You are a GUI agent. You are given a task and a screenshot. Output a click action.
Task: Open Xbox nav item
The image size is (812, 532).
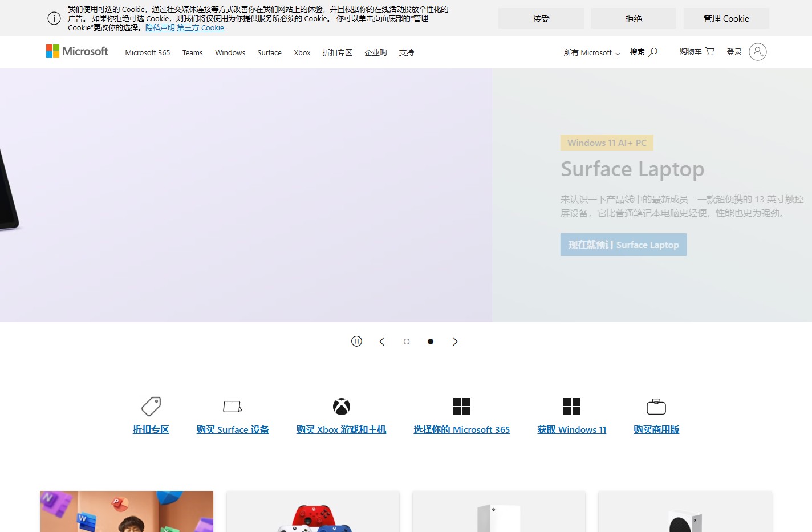click(302, 52)
